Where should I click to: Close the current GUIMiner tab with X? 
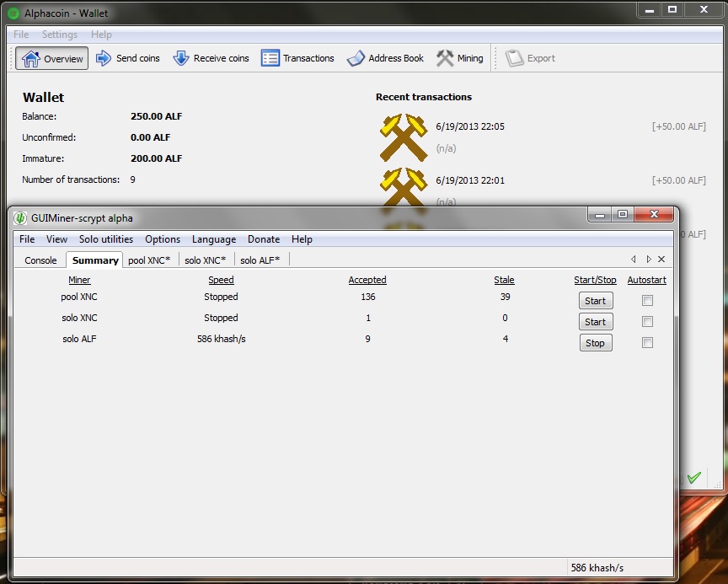661,259
